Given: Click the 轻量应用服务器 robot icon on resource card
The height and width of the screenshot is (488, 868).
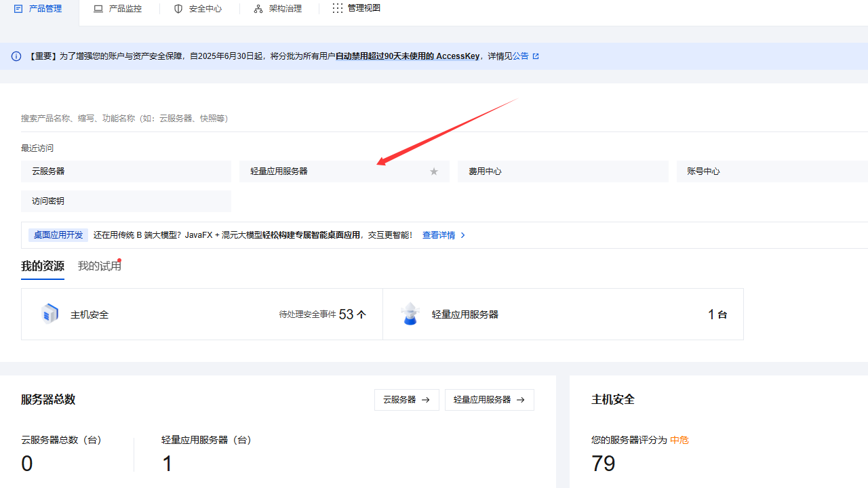Looking at the screenshot, I should click(410, 314).
